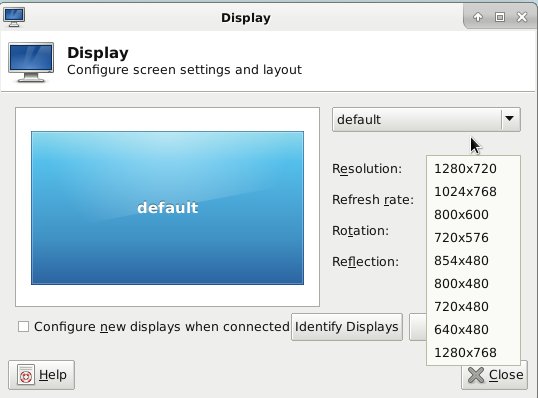The height and width of the screenshot is (398, 538).
Task: Click the partially hidden button beside Identify Displays
Action: pos(418,327)
